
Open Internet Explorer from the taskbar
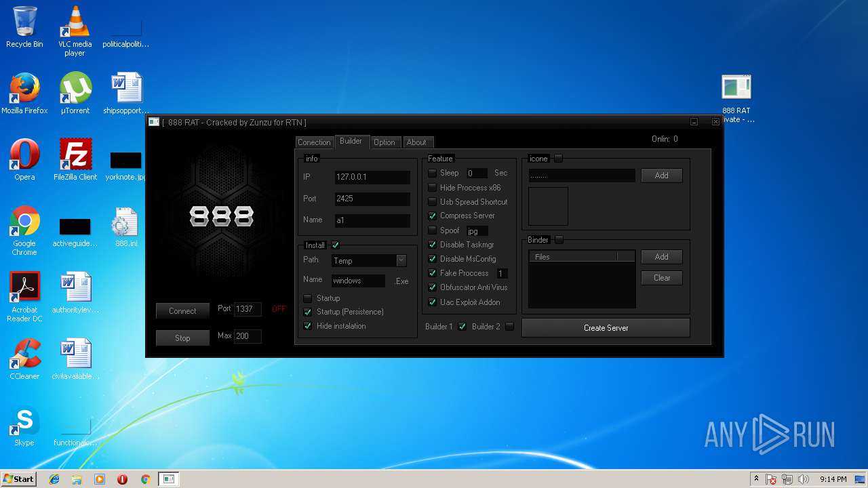pos(54,479)
